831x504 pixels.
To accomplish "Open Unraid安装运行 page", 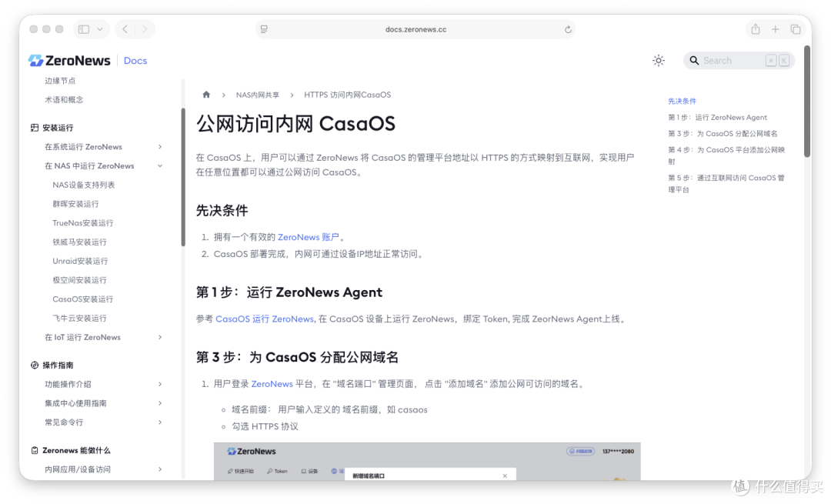I will click(x=80, y=262).
